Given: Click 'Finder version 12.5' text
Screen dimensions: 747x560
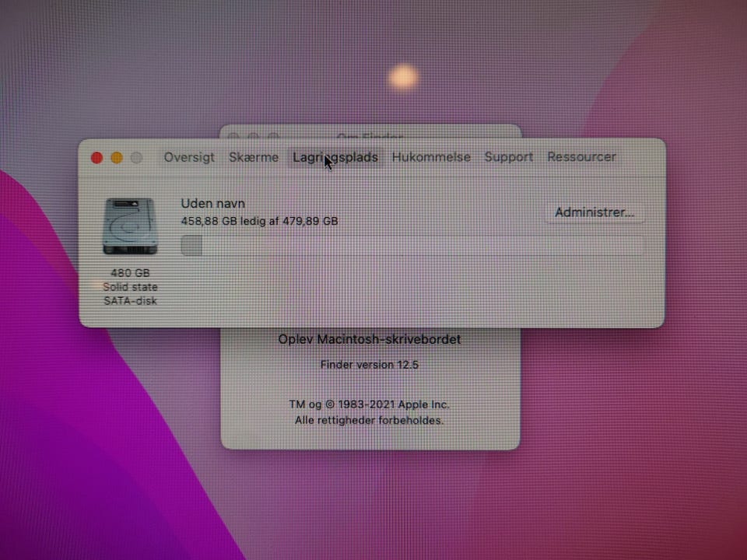Looking at the screenshot, I should (x=369, y=365).
